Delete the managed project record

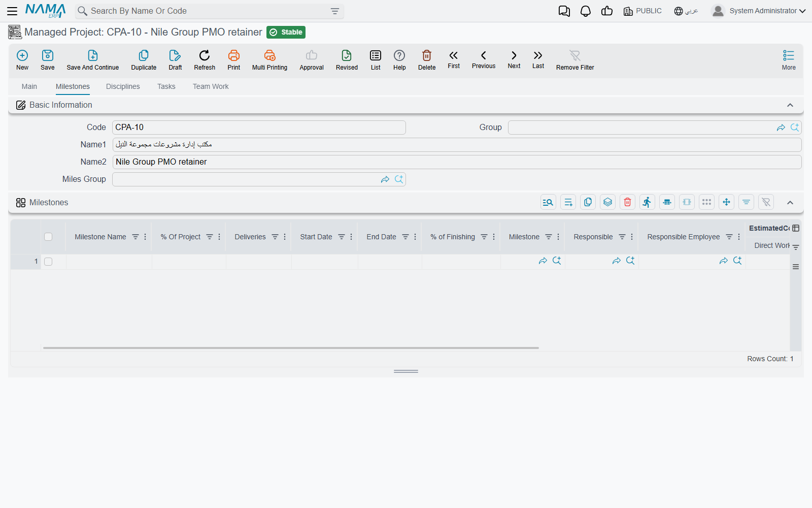[427, 60]
